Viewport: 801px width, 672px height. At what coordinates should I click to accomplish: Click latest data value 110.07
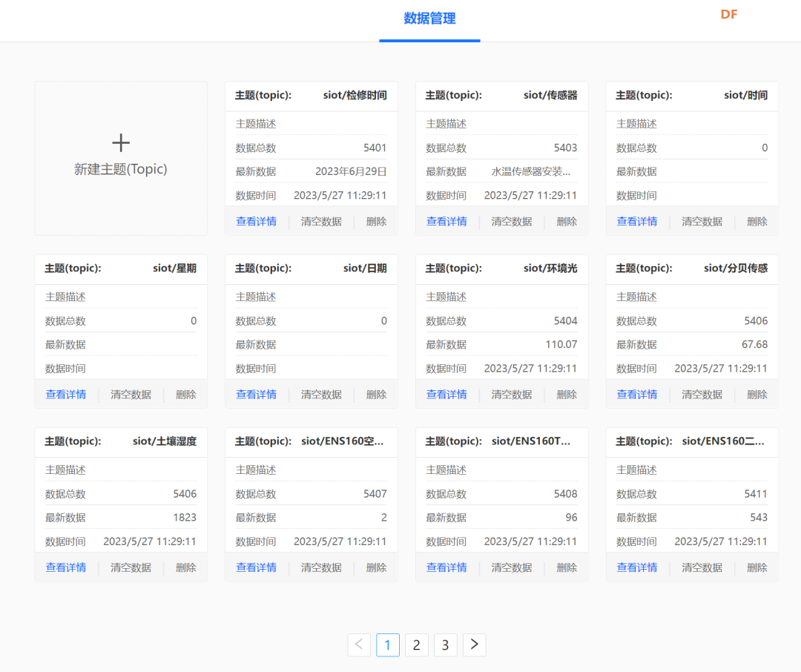561,344
